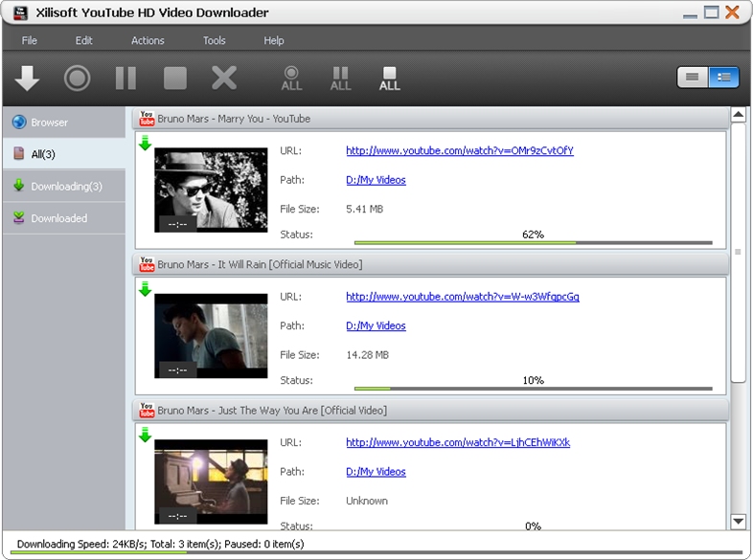753x560 pixels.
Task: Select All(3) in the sidebar
Action: pos(64,153)
